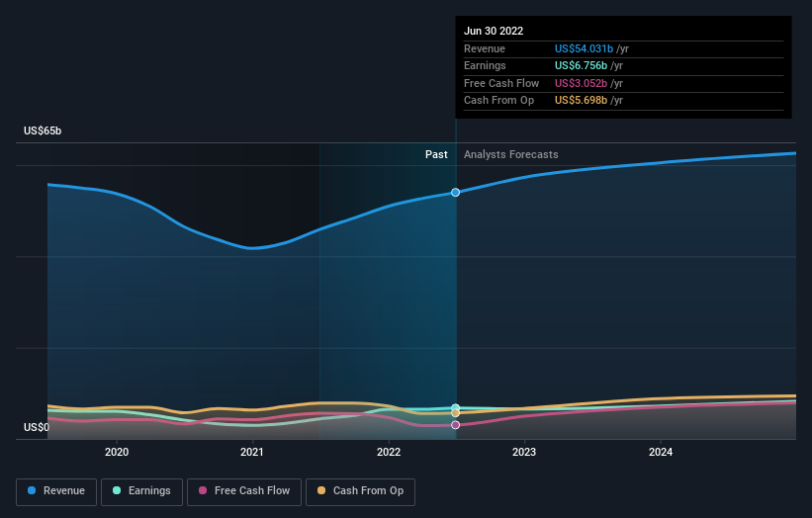The image size is (812, 518).
Task: Select the Cash From Op marker at Jun 2022
Action: 455,413
